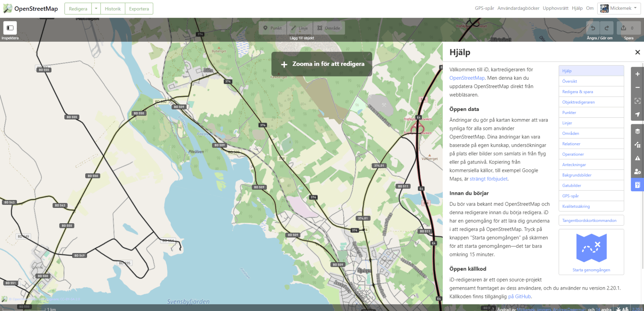
Task: Click the Mickemek avatar image
Action: click(604, 8)
